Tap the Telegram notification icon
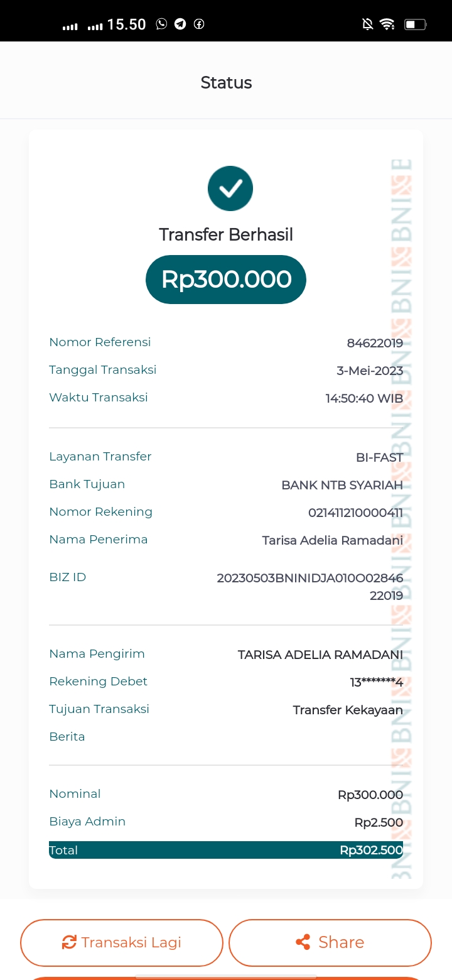Image resolution: width=452 pixels, height=980 pixels. (x=180, y=24)
